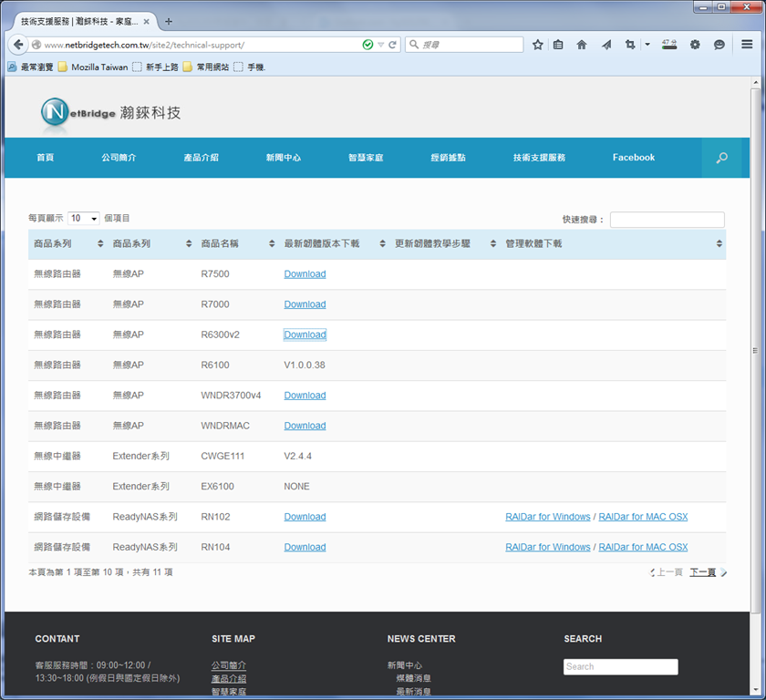The width and height of the screenshot is (766, 700).
Task: Download firmware for WNDR3700v4
Action: coord(305,396)
